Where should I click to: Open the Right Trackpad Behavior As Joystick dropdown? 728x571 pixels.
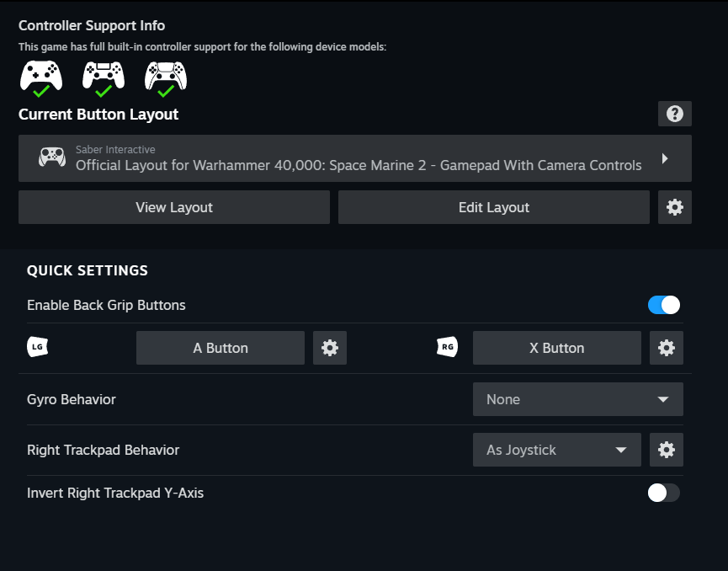(x=556, y=450)
